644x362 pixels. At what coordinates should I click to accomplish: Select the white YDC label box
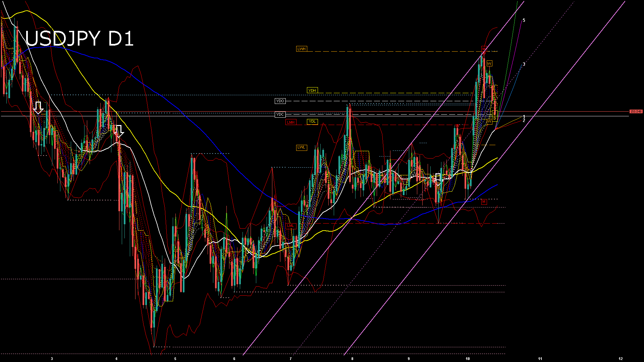click(x=280, y=115)
